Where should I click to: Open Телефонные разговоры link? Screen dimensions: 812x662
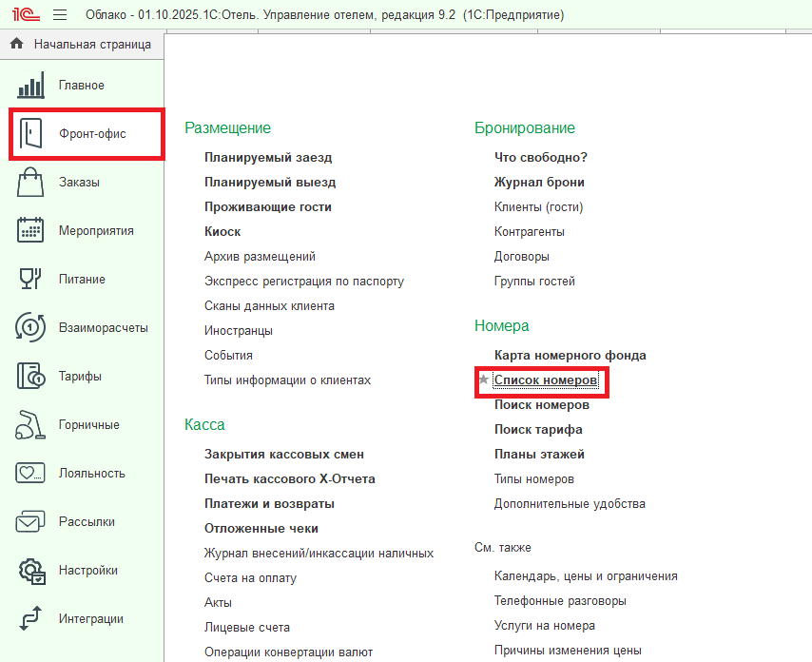click(x=560, y=601)
